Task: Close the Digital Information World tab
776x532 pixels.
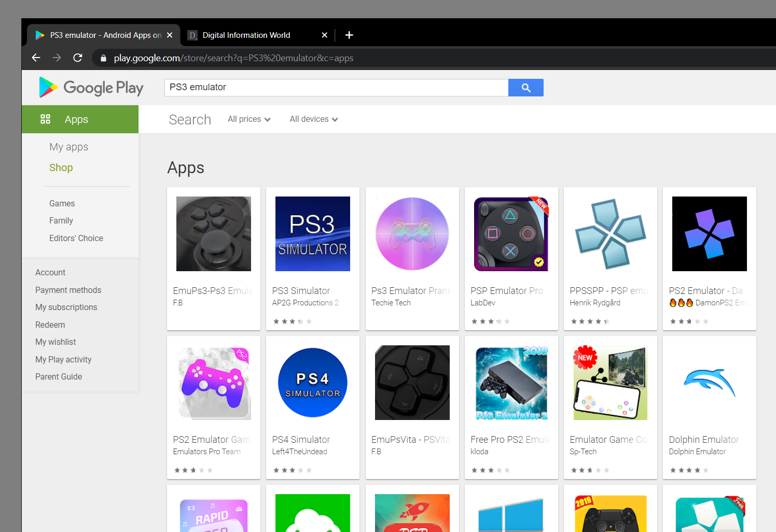Action: click(x=325, y=35)
